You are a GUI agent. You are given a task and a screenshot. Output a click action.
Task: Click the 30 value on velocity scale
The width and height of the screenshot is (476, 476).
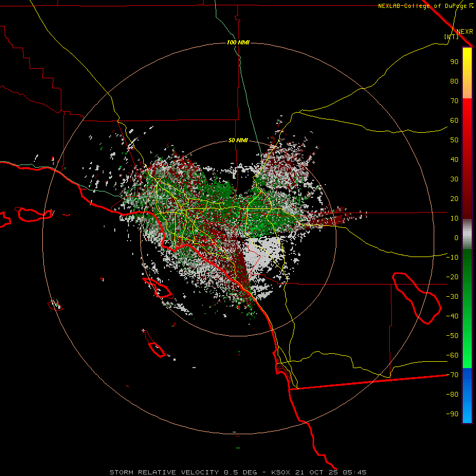point(454,179)
